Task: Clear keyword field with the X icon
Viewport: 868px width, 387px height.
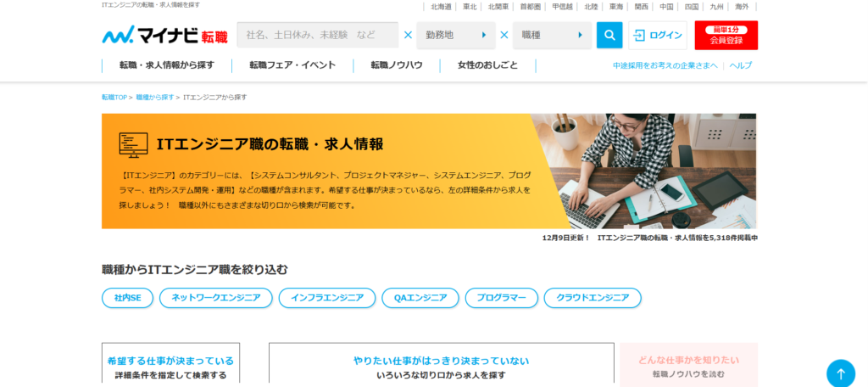Action: (x=408, y=36)
